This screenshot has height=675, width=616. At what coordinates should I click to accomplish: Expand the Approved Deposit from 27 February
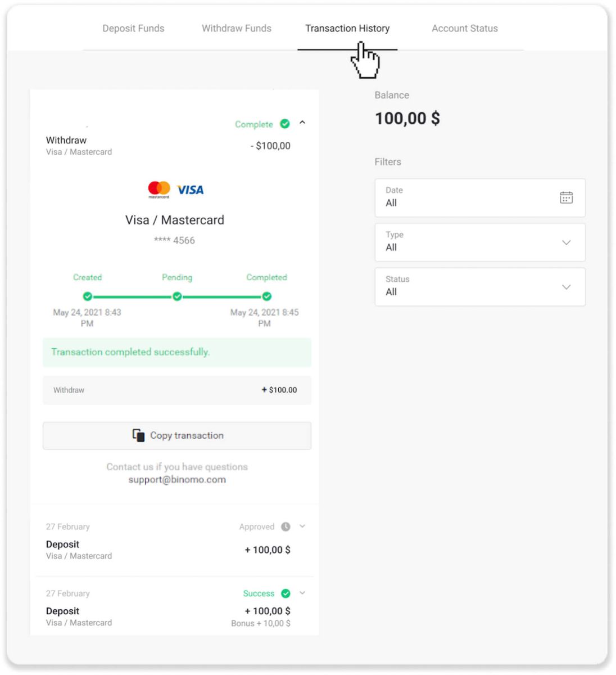point(302,526)
